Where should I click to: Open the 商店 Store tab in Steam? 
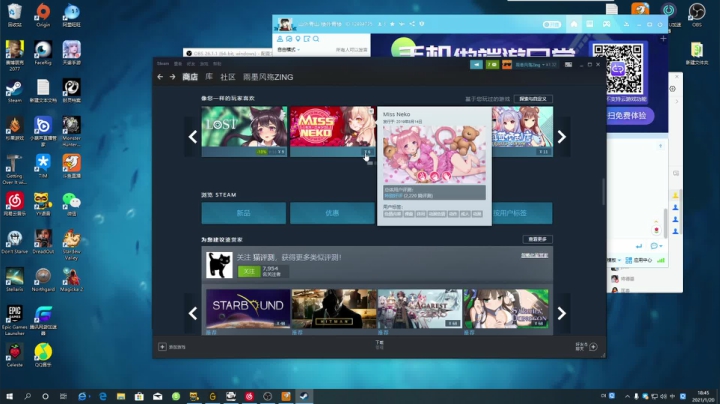point(190,77)
